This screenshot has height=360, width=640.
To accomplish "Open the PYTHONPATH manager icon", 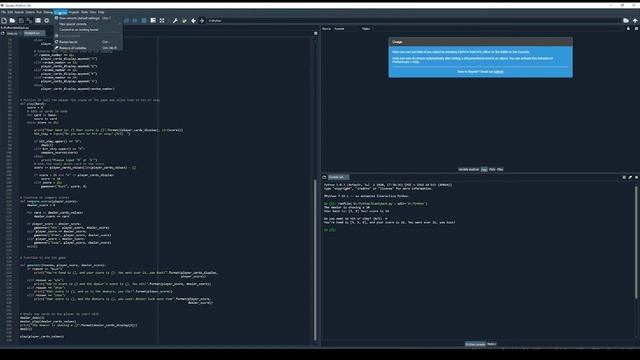I will [184, 20].
